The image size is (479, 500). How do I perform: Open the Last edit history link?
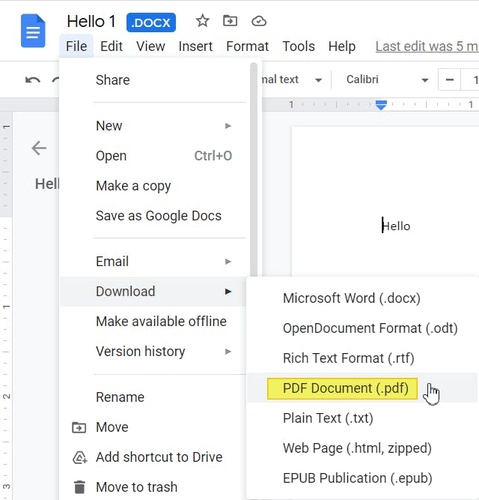point(427,46)
